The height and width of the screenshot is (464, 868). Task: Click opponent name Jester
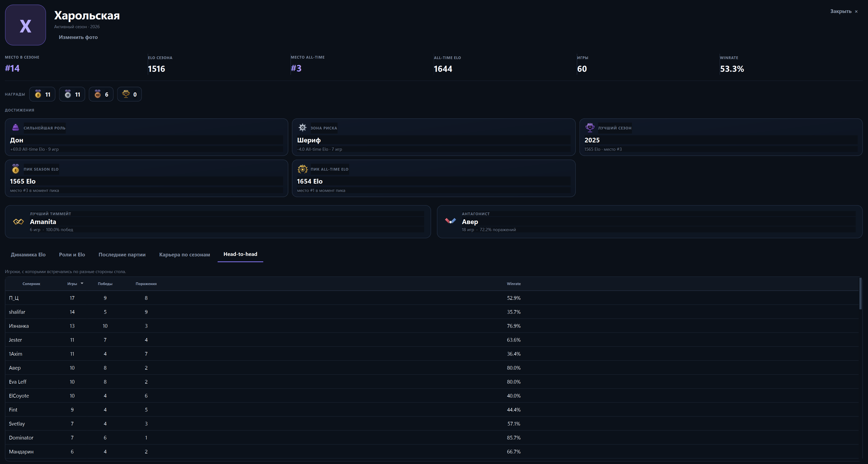point(15,340)
